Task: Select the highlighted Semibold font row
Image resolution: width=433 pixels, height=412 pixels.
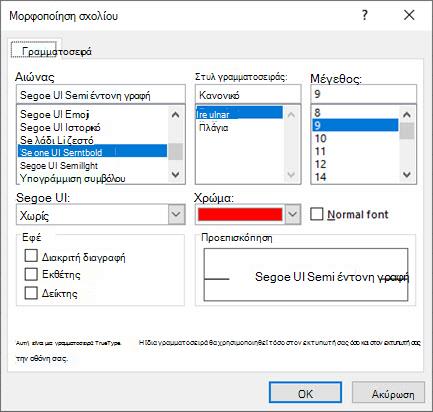Action: (92, 152)
